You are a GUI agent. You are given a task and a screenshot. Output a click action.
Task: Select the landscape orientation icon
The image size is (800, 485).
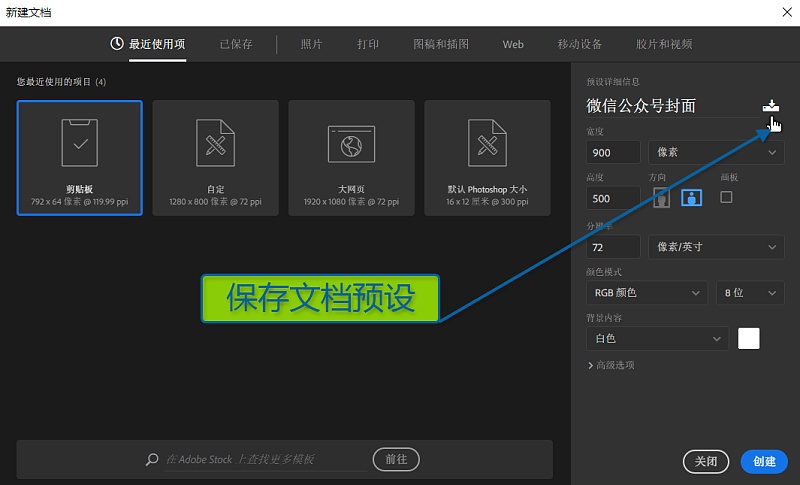691,197
